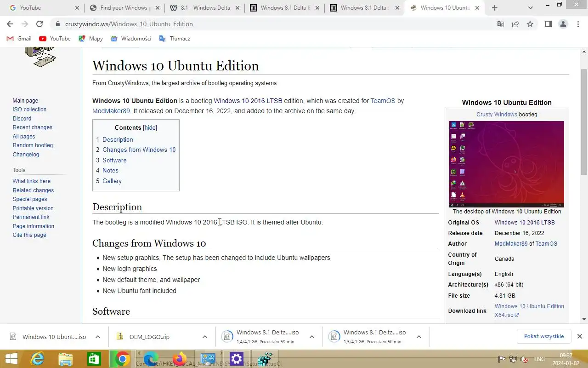Open the YouTube bookmark
Image resolution: width=588 pixels, height=368 pixels.
point(55,39)
